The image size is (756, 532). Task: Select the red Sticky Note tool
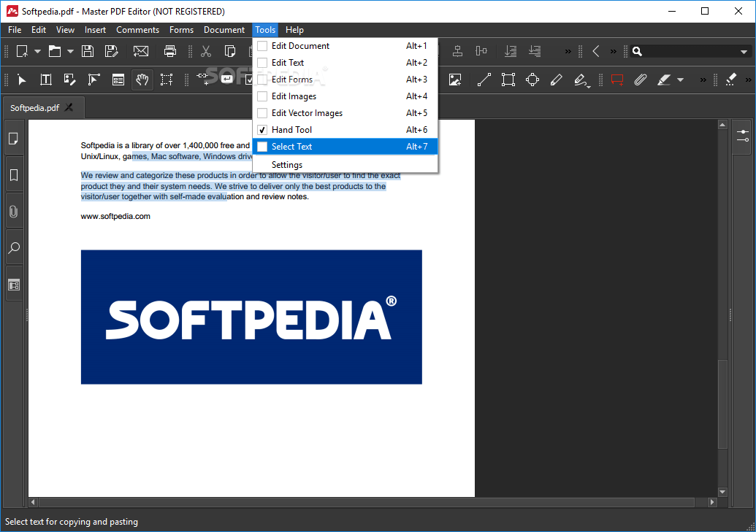[617, 80]
